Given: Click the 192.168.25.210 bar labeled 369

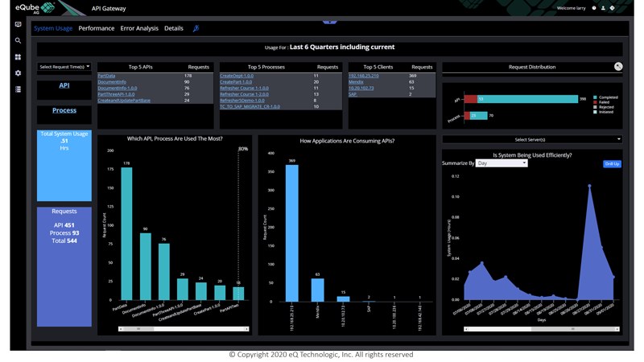Looking at the screenshot, I should tap(292, 233).
